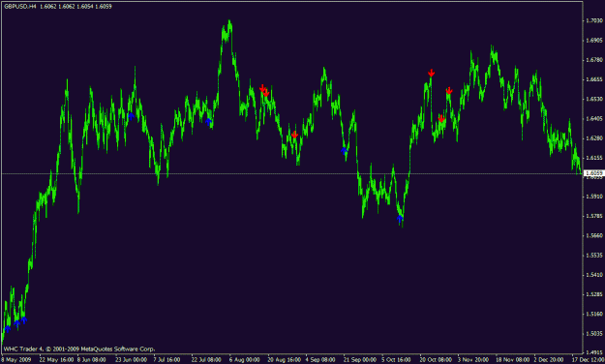Click the 1.6905 price scale label
The height and width of the screenshot is (364, 605).
pyautogui.click(x=594, y=40)
